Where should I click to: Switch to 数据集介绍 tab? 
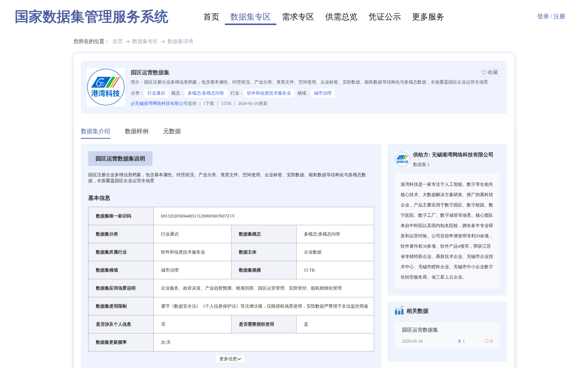tap(96, 131)
